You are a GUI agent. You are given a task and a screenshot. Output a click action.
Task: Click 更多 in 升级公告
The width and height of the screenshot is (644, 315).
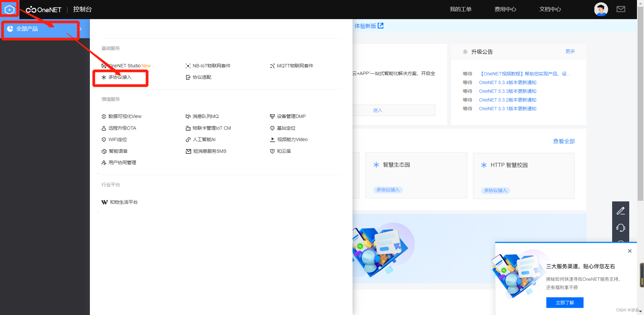pos(570,51)
